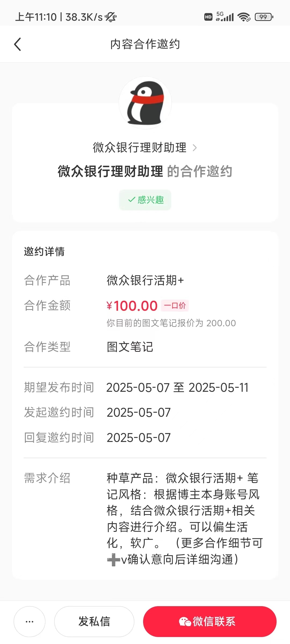Toggle the 感兴趣 interested tag
Viewport: 290px width, 644px height.
pos(145,200)
